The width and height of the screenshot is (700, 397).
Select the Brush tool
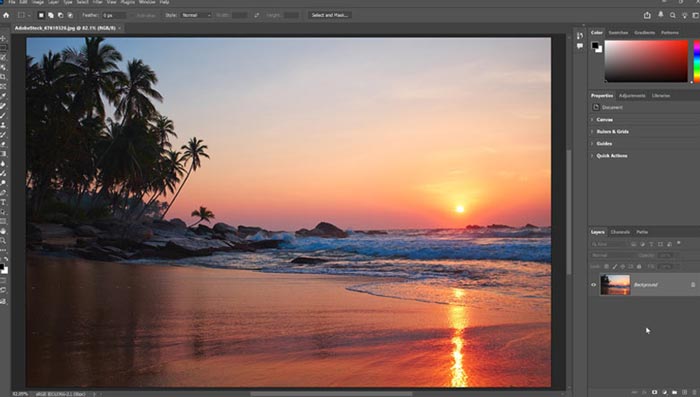(3, 115)
